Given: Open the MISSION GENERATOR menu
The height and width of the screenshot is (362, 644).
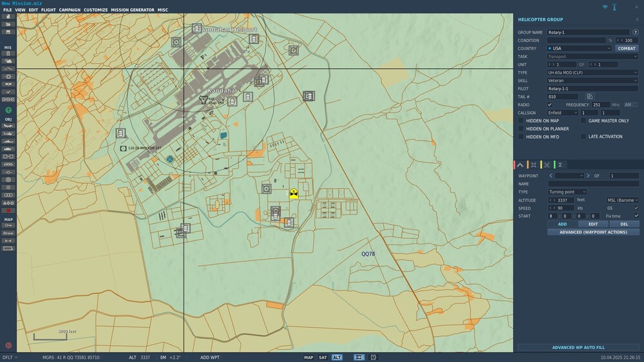Looking at the screenshot, I should click(x=133, y=10).
